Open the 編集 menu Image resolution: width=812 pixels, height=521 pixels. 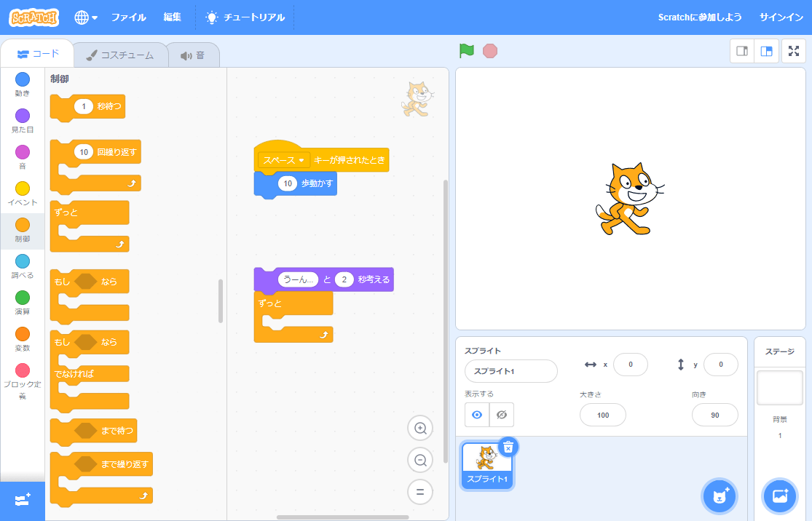173,17
